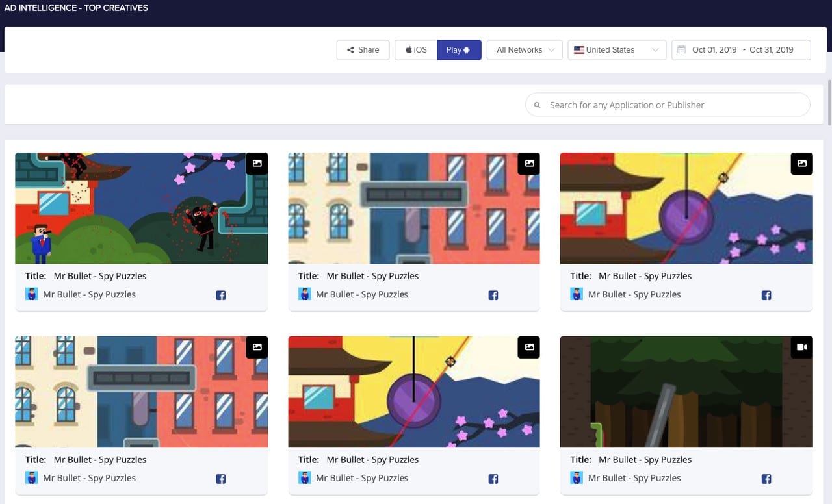Open the bottom-row building windows creative thumbnail
The width and height of the screenshot is (832, 504).
(x=142, y=392)
